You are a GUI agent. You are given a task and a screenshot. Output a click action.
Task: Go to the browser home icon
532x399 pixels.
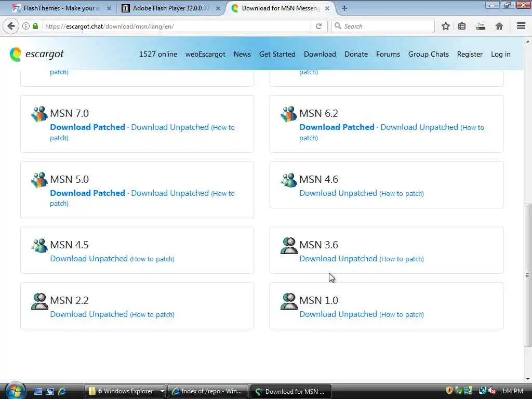pyautogui.click(x=499, y=26)
